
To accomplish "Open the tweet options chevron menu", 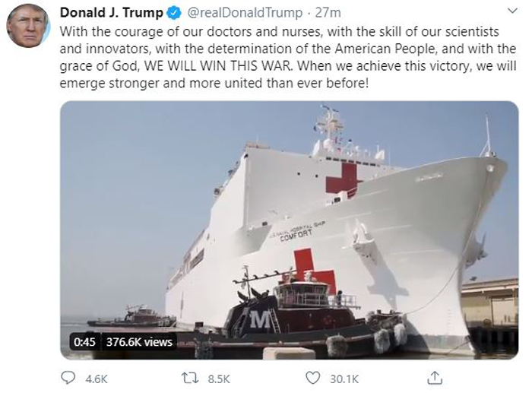I will pyautogui.click(x=512, y=11).
